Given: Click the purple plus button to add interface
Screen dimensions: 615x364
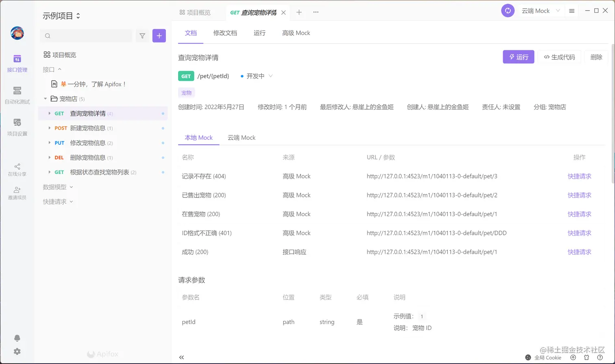Looking at the screenshot, I should 159,36.
